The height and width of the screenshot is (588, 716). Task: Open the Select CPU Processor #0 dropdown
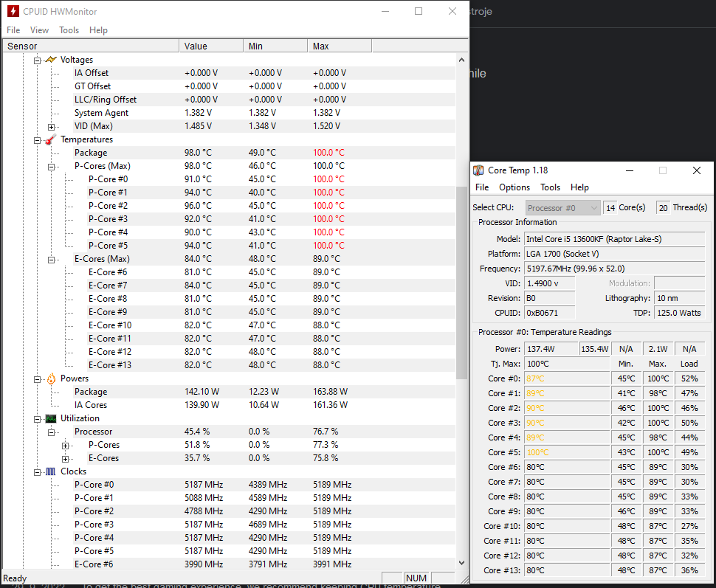[x=563, y=207]
